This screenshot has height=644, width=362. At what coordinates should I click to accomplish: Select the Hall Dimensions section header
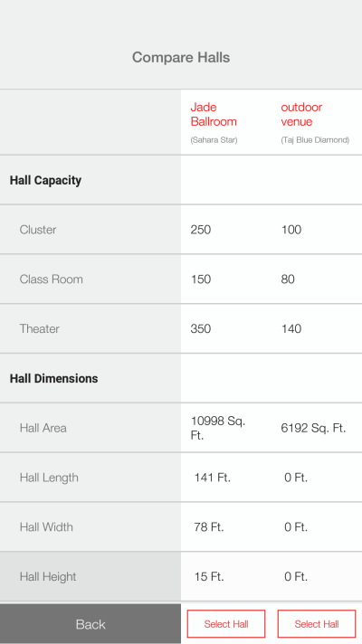pyautogui.click(x=53, y=378)
